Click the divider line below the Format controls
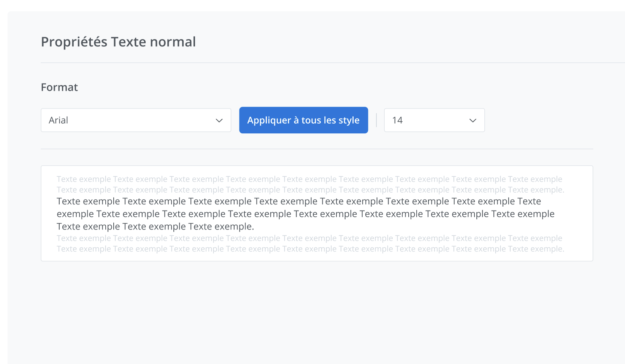The image size is (625, 364). click(317, 149)
